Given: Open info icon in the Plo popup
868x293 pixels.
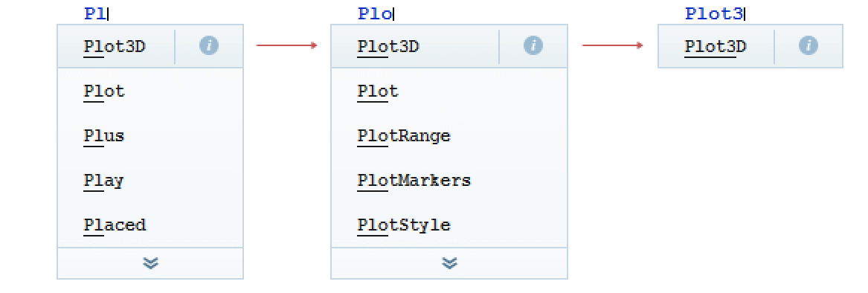Looking at the screenshot, I should (533, 47).
